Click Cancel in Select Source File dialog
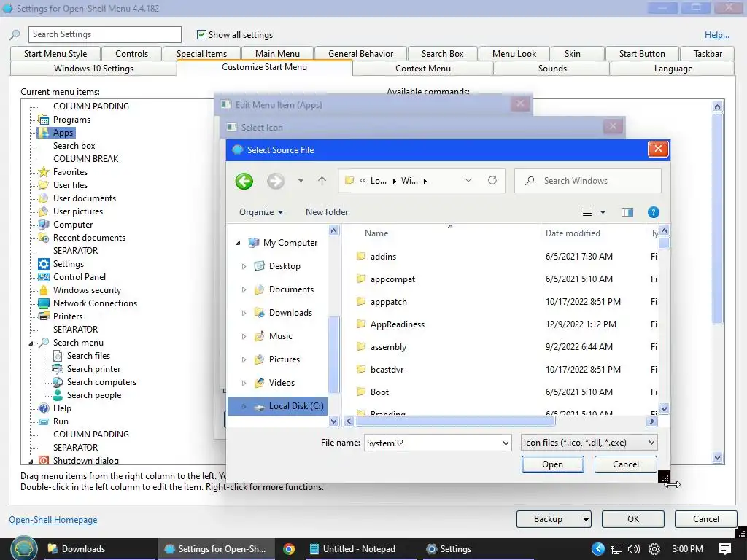Screen dimensions: 747x560 625,464
